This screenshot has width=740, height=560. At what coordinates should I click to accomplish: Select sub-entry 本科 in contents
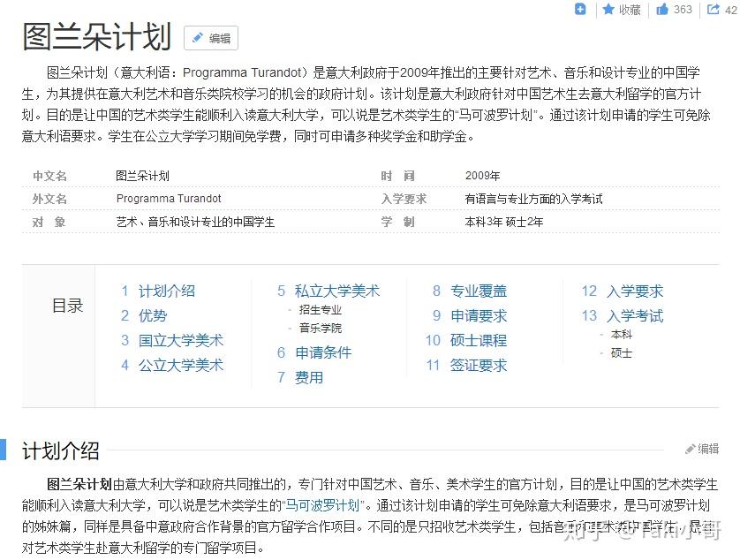pyautogui.click(x=622, y=335)
